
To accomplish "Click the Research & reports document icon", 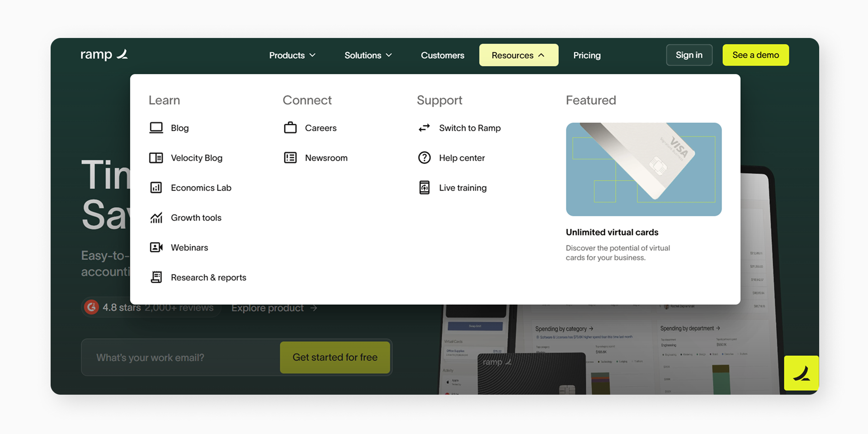I will click(156, 277).
